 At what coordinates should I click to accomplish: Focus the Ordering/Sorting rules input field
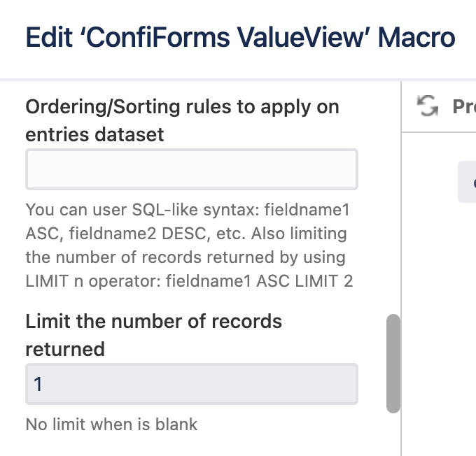point(191,169)
